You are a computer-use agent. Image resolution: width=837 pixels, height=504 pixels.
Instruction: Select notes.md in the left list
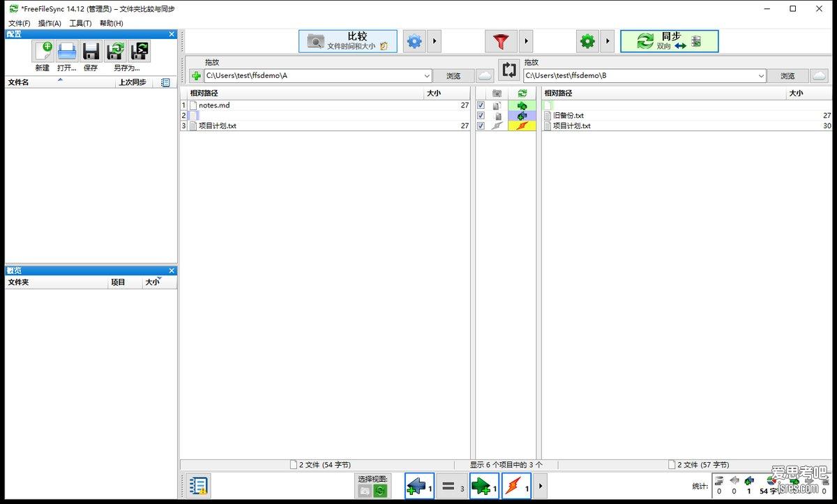214,105
